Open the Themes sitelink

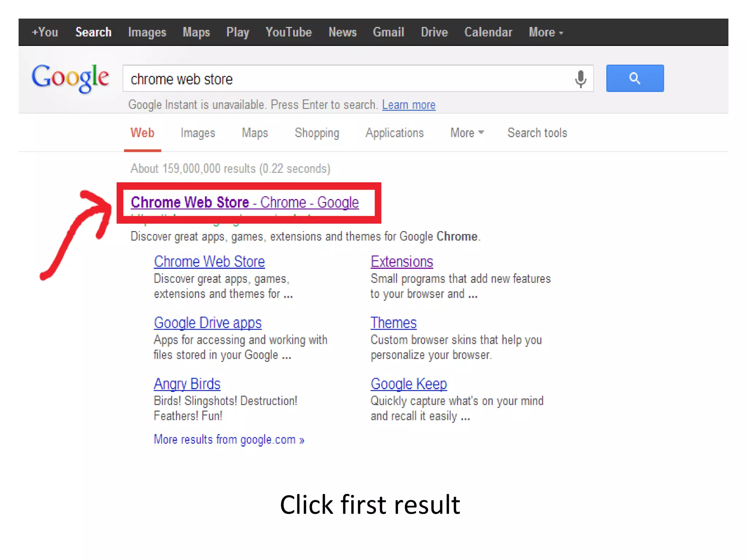[x=393, y=323]
